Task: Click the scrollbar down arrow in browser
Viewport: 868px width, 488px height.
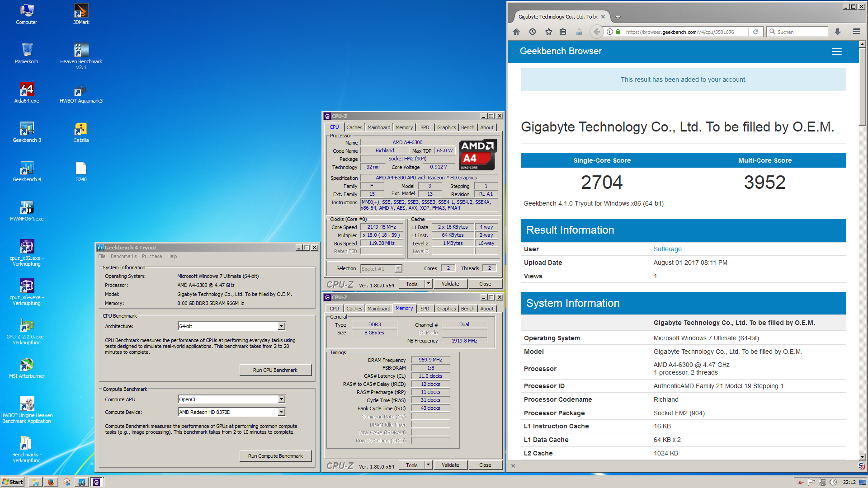Action: coord(862,457)
